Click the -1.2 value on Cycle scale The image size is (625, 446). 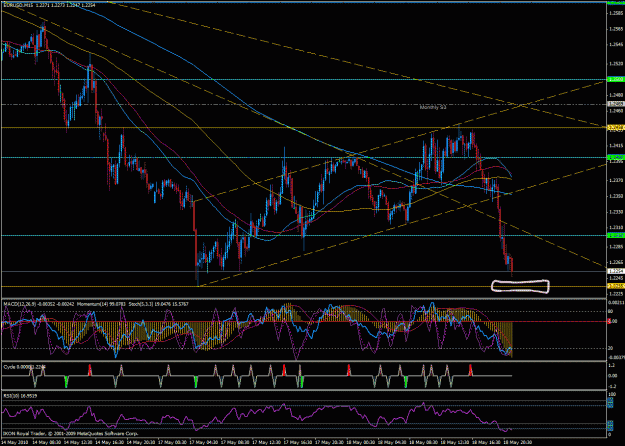[613, 387]
